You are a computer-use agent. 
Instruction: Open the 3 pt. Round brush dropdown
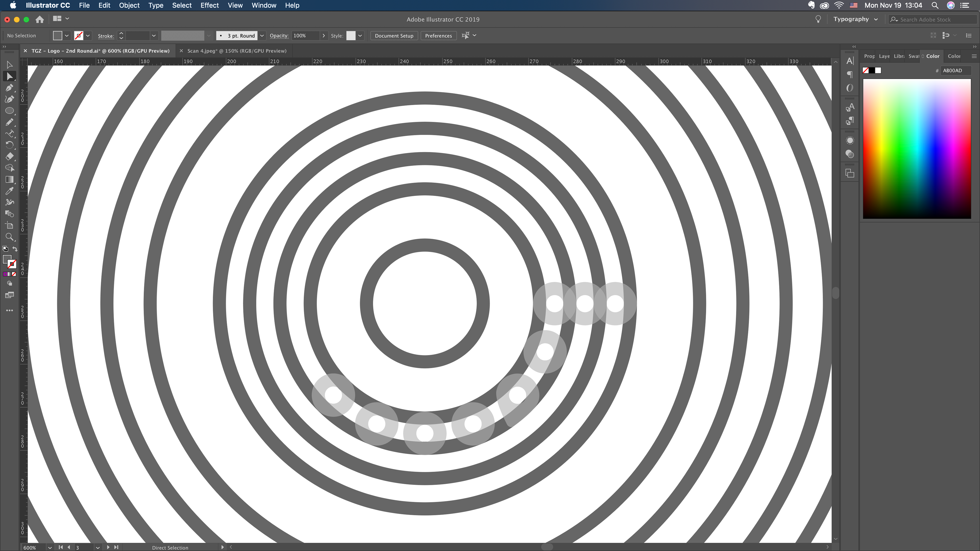262,36
